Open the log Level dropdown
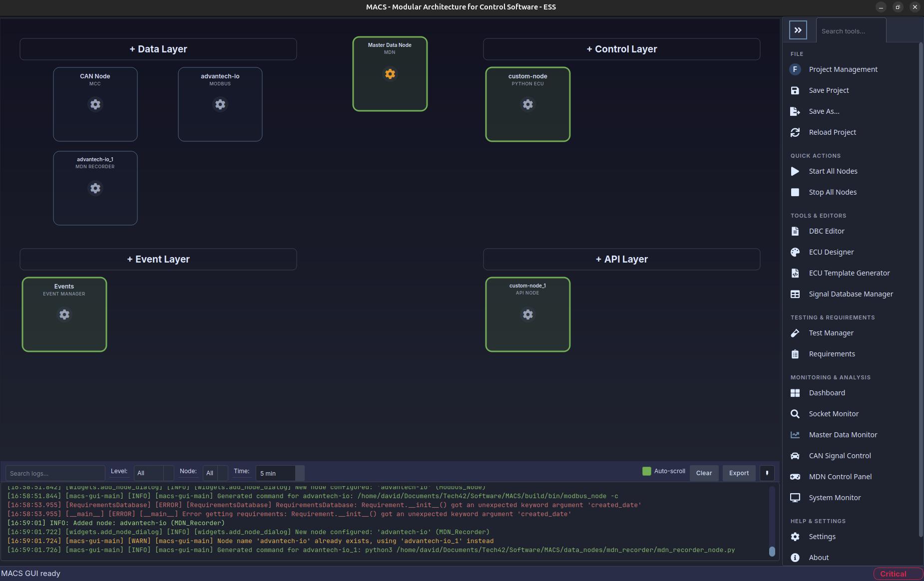 point(153,473)
